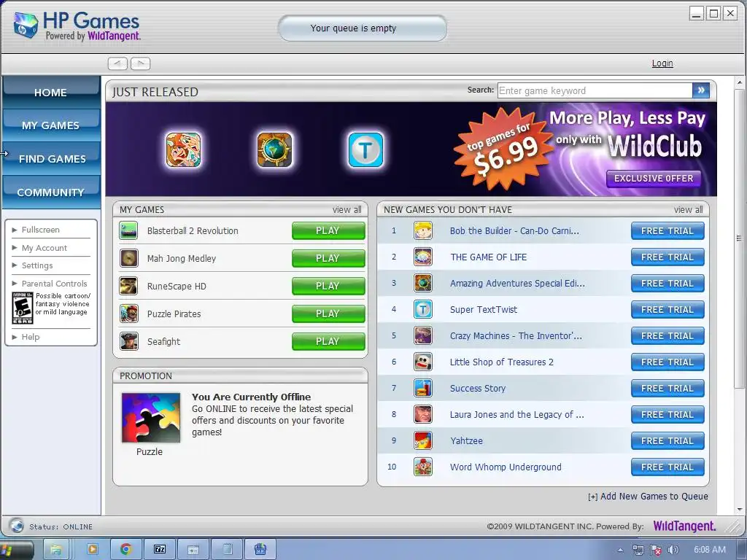This screenshot has height=560, width=747.
Task: Show hidden system tray icons arrow
Action: pos(620,550)
